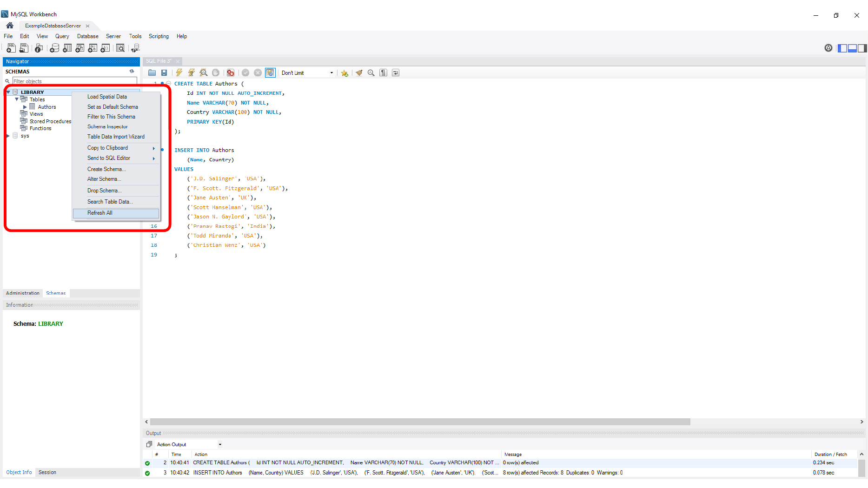The image size is (868, 488).
Task: Select the INSERT INTO Authors output row
Action: [500, 473]
